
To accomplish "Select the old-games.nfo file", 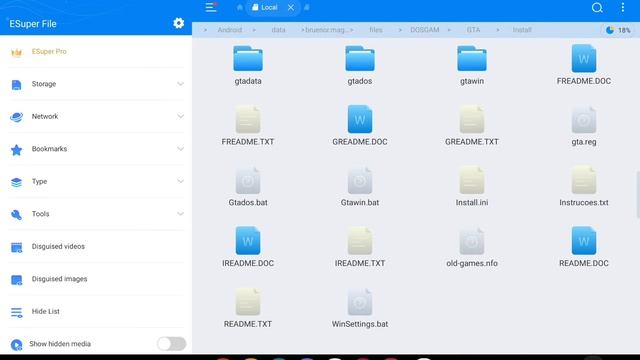I will 472,247.
